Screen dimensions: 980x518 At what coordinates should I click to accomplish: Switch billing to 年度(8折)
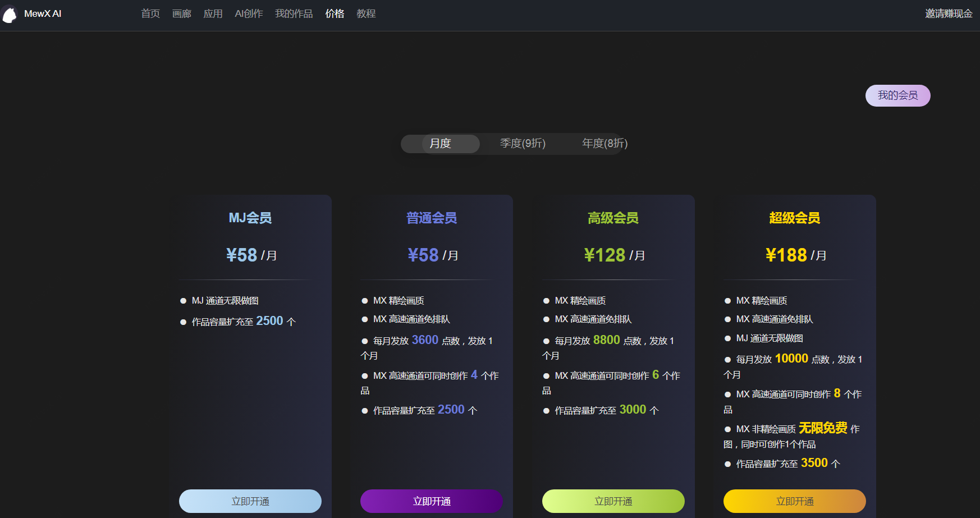click(x=605, y=144)
